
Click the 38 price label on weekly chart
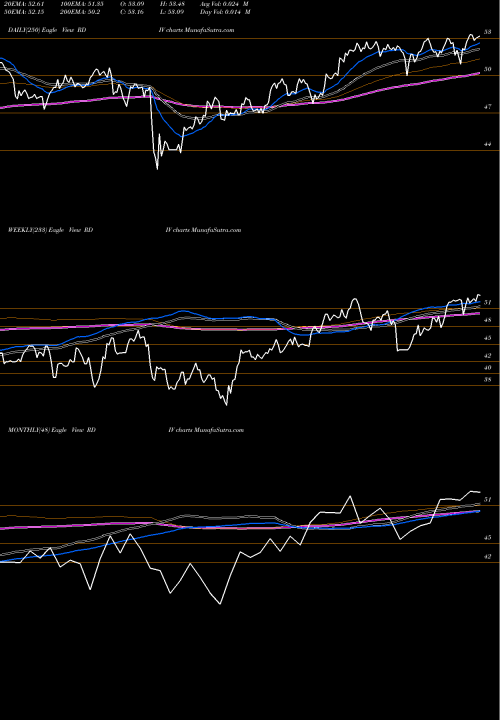tap(488, 380)
